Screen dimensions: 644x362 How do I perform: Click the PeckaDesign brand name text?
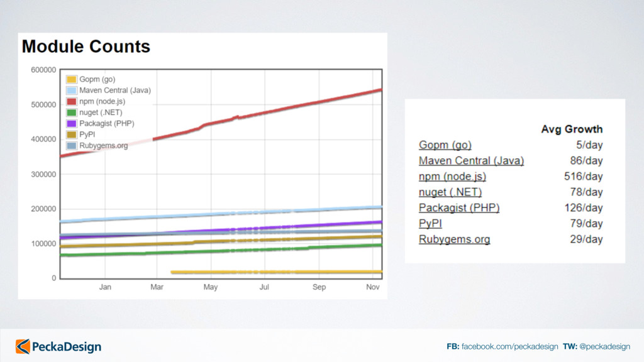coord(67,347)
